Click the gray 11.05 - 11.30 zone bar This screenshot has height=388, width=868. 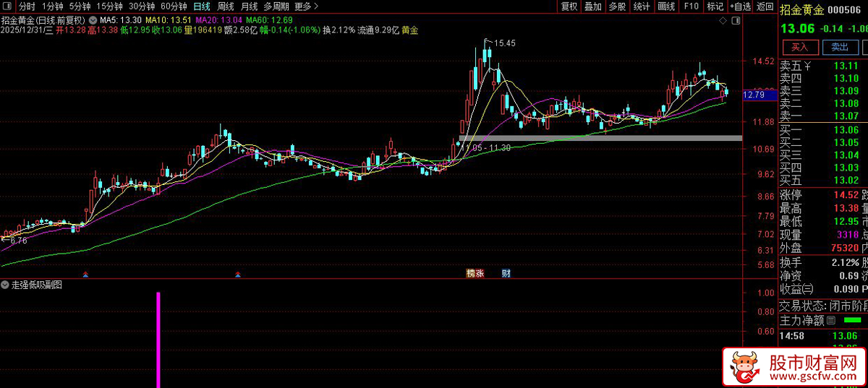click(x=600, y=137)
